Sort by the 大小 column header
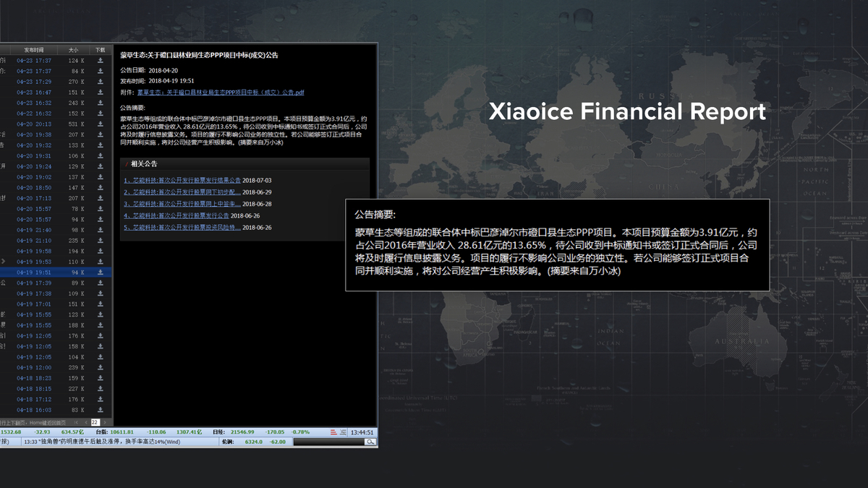 (73, 50)
